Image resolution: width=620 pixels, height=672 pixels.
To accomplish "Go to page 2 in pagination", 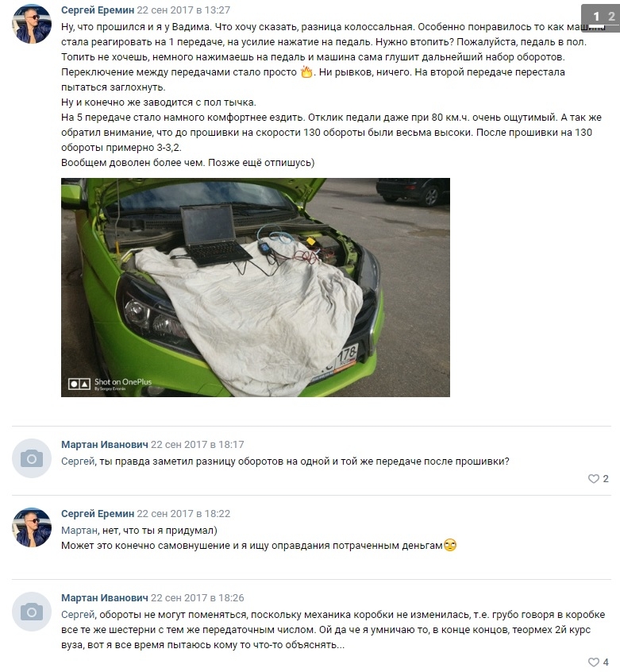I will pos(611,17).
